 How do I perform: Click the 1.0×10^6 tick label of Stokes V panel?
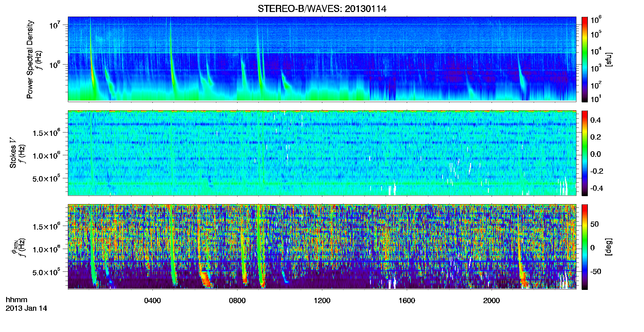[x=46, y=156]
